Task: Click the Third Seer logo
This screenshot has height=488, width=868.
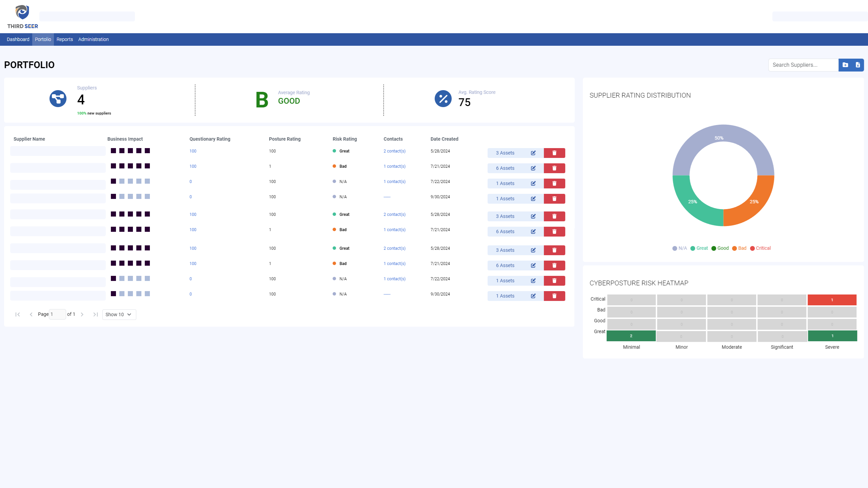Action: (22, 17)
